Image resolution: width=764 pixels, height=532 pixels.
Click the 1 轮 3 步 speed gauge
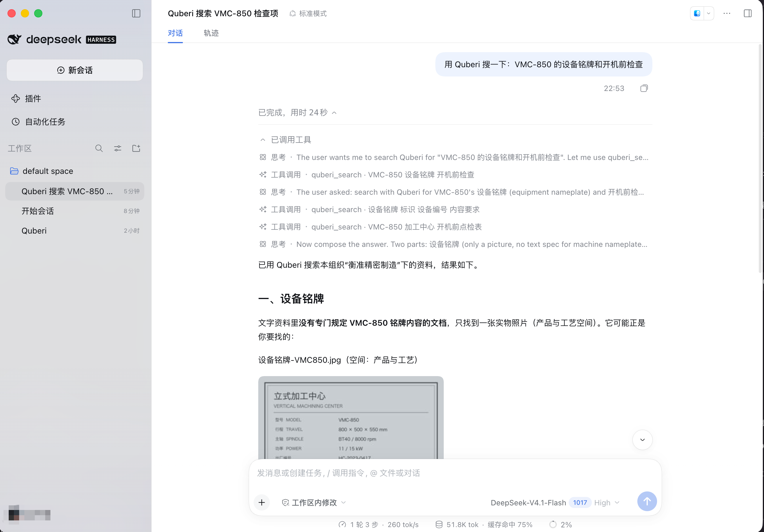pyautogui.click(x=378, y=525)
